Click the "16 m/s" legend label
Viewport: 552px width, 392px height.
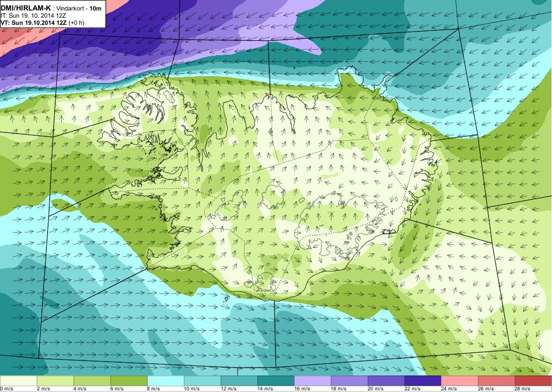pyautogui.click(x=302, y=389)
